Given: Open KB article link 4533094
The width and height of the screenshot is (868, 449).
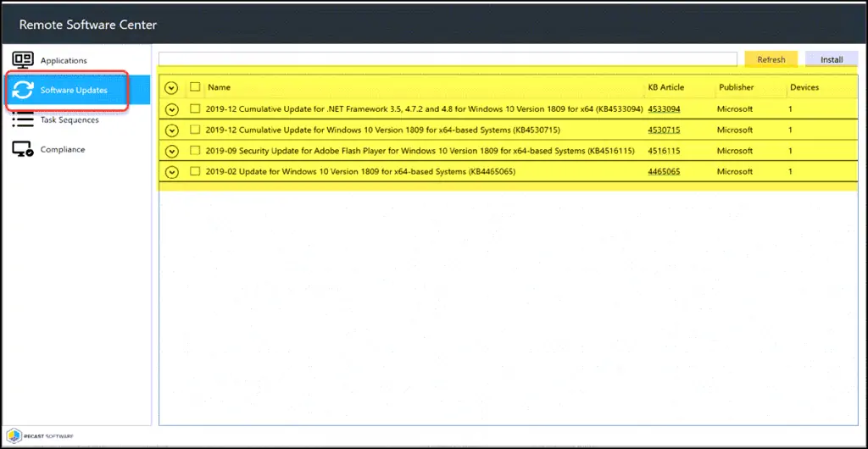Looking at the screenshot, I should 665,109.
